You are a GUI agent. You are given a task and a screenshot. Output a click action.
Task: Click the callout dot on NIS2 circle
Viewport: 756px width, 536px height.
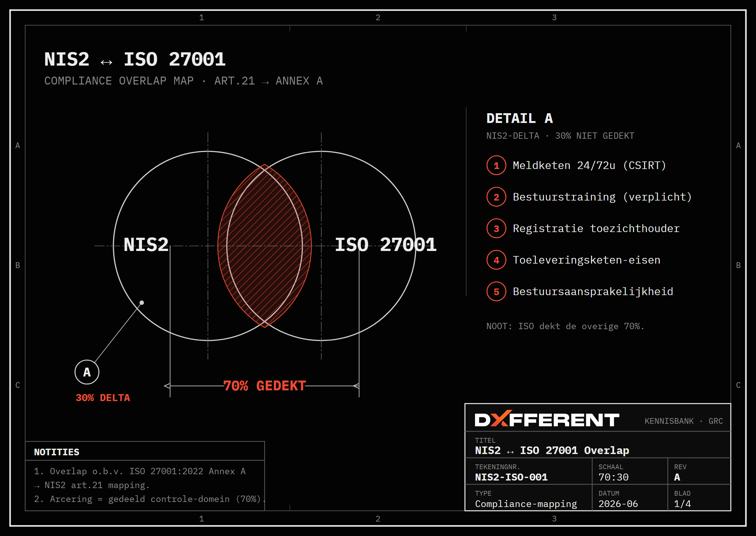coord(142,303)
